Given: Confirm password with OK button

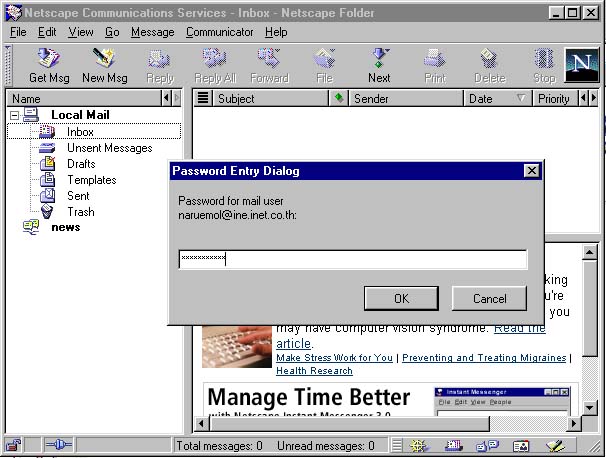Looking at the screenshot, I should pos(401,298).
